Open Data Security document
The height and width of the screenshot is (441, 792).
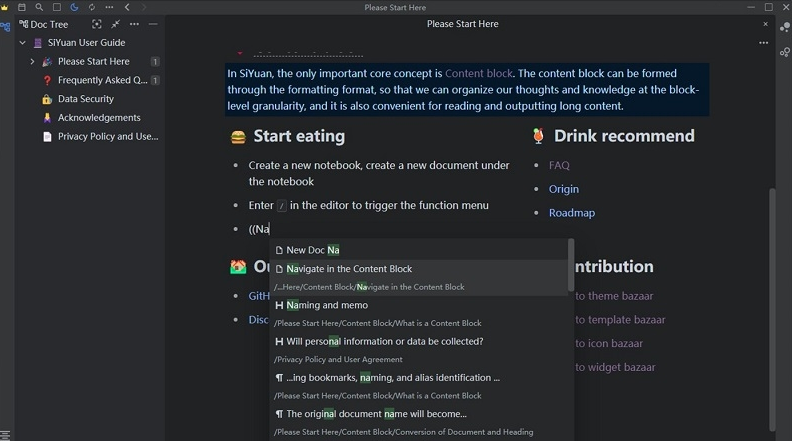click(x=86, y=99)
